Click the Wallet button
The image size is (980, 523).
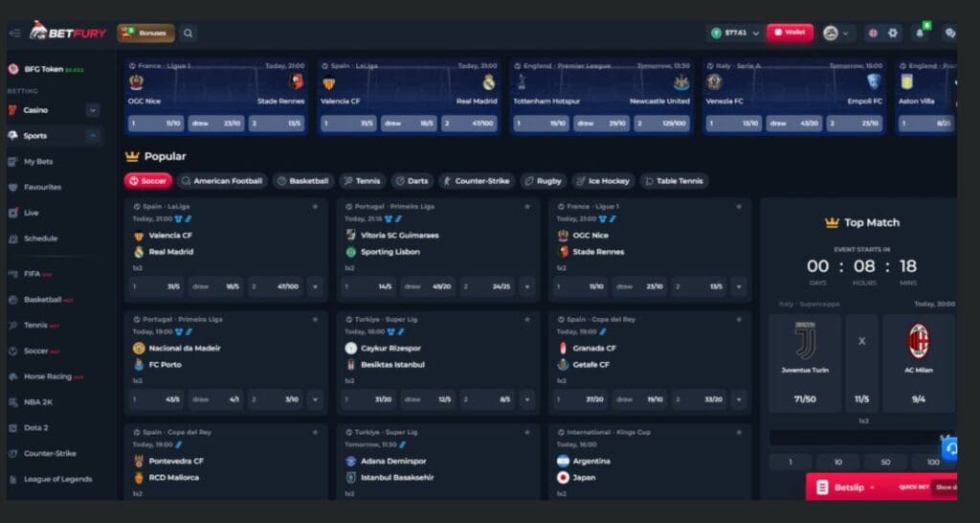[x=790, y=33]
